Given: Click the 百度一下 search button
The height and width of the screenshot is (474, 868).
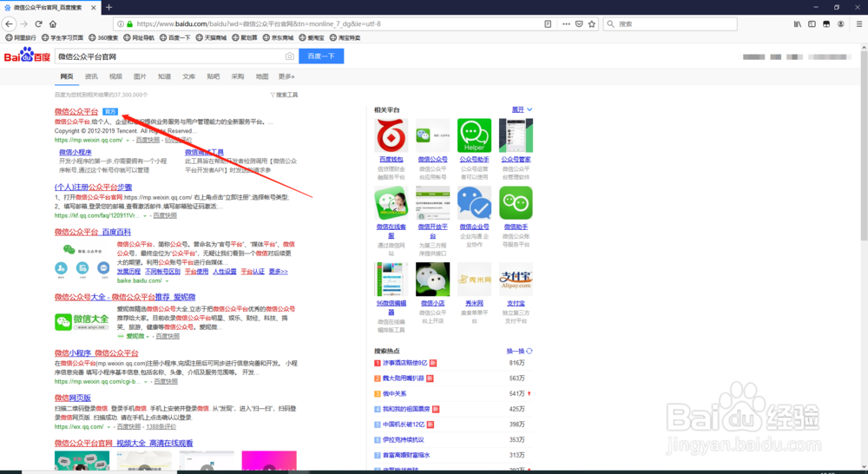Looking at the screenshot, I should click(321, 56).
